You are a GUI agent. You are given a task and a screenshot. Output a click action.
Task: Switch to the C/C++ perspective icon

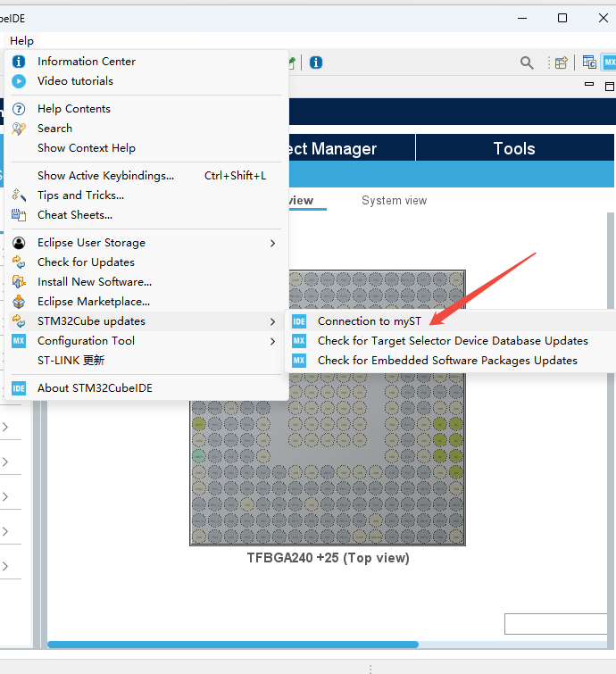pos(589,62)
